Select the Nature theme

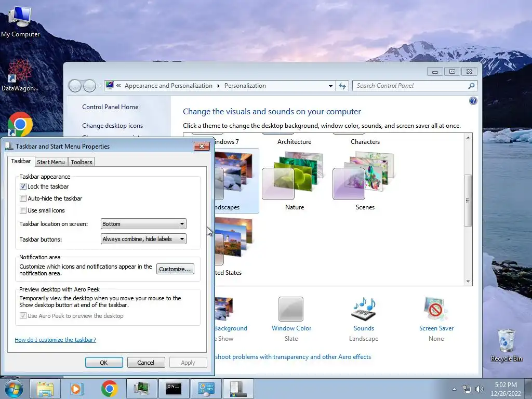294,181
